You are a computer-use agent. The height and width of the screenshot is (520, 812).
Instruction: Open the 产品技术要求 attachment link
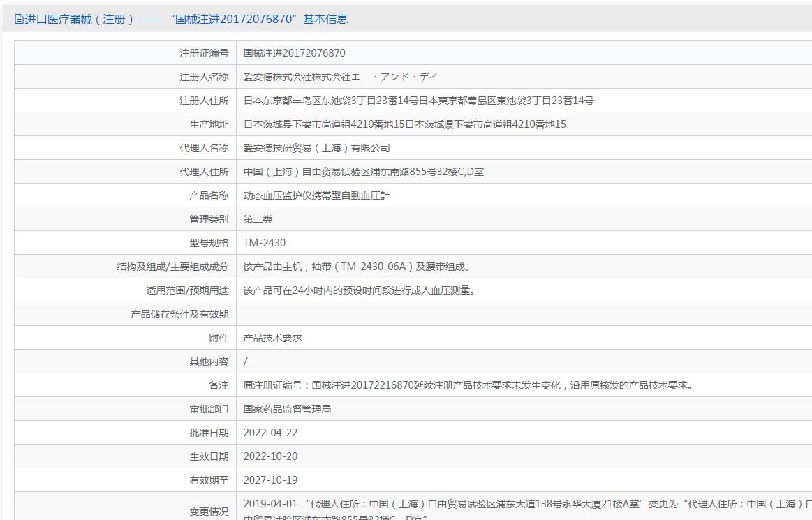pyautogui.click(x=272, y=338)
